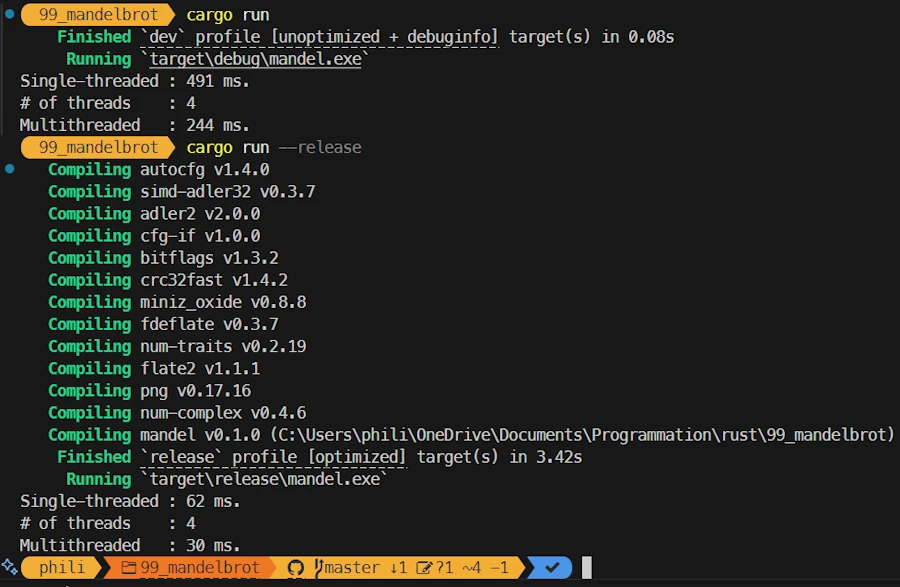Click the 'target(s) in 0.08s' text
The width and height of the screenshot is (900, 587).
point(591,37)
